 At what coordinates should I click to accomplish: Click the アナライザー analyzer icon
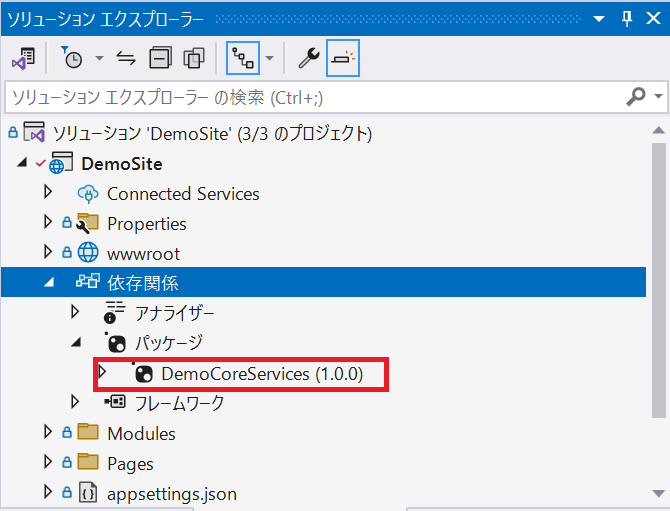pos(115,312)
